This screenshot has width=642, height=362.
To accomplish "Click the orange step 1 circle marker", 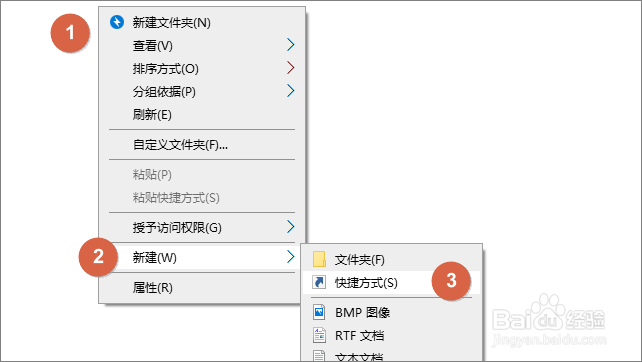I will pos(70,33).
